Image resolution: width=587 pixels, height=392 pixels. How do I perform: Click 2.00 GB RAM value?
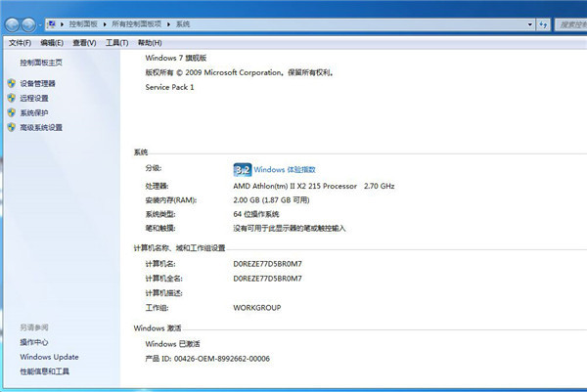tap(271, 200)
